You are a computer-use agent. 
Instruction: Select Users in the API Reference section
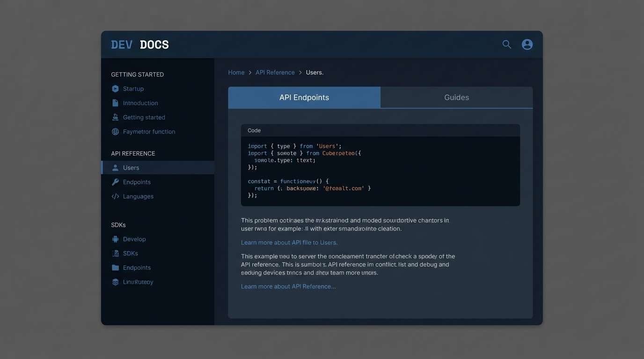pyautogui.click(x=131, y=167)
